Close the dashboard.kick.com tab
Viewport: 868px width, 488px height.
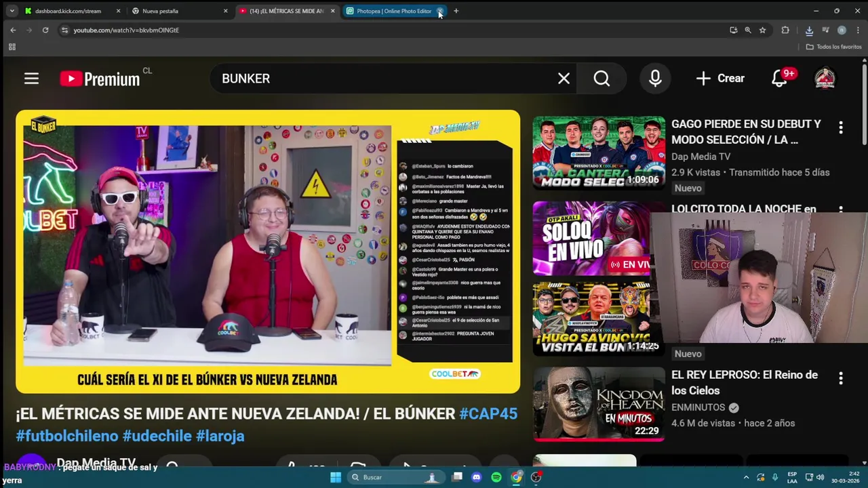[x=118, y=11]
